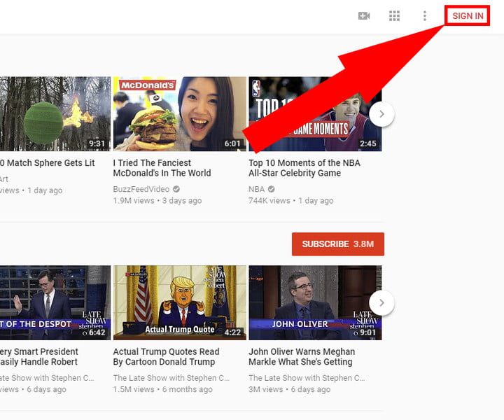The width and height of the screenshot is (504, 420).
Task: Open the Match Sphere Gets Lit thumbnail
Action: [55, 114]
